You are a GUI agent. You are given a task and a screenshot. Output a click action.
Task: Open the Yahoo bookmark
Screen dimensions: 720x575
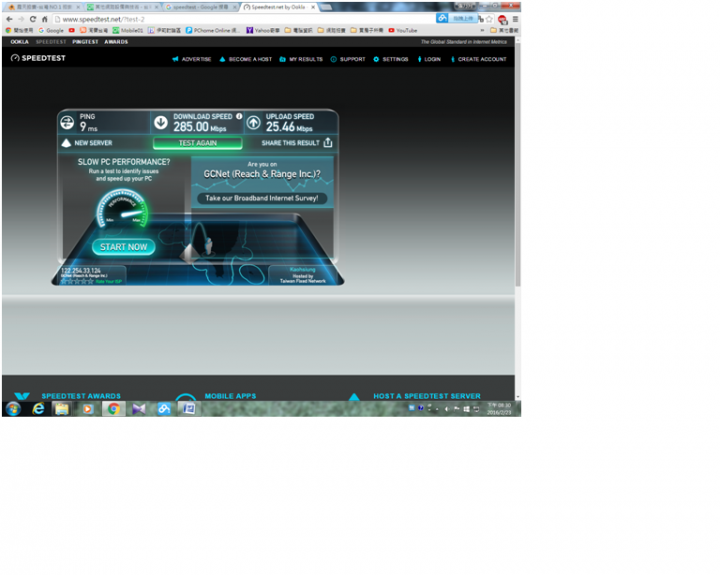pos(263,30)
